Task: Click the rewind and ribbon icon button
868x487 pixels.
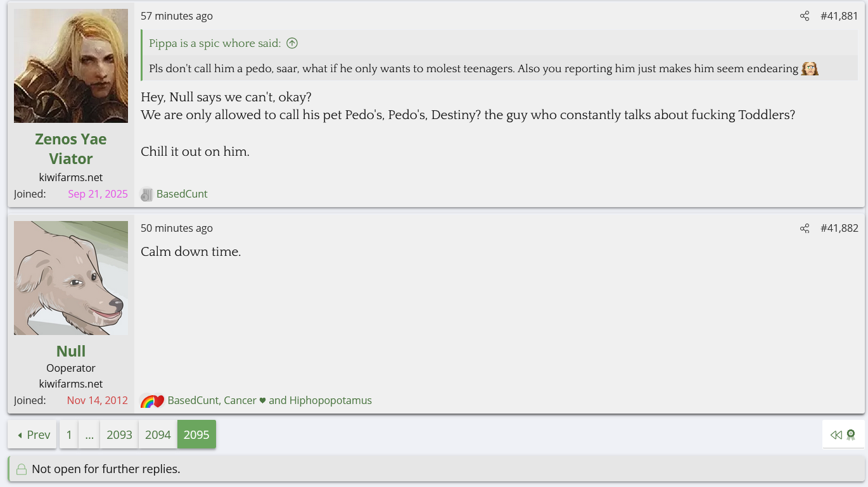Action: (x=843, y=434)
